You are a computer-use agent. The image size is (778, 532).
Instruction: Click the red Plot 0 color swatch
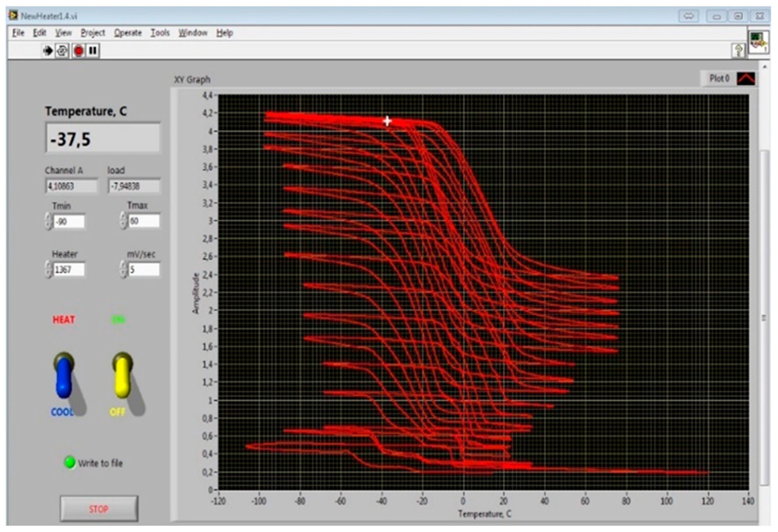click(746, 79)
